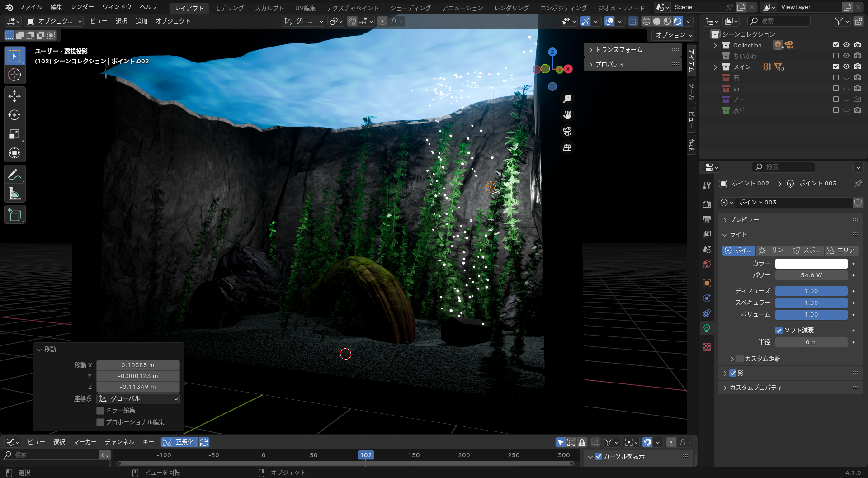
Task: Select the Measure tool
Action: click(14, 193)
